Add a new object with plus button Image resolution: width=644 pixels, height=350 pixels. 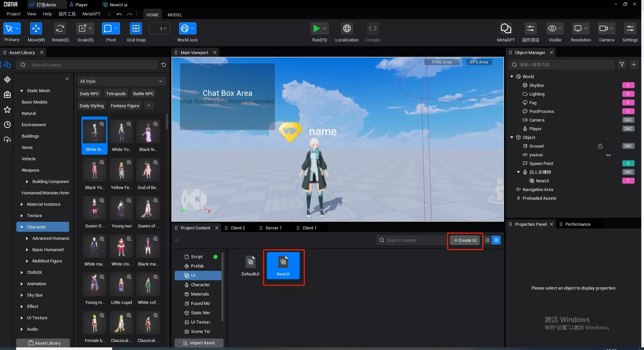coord(634,64)
